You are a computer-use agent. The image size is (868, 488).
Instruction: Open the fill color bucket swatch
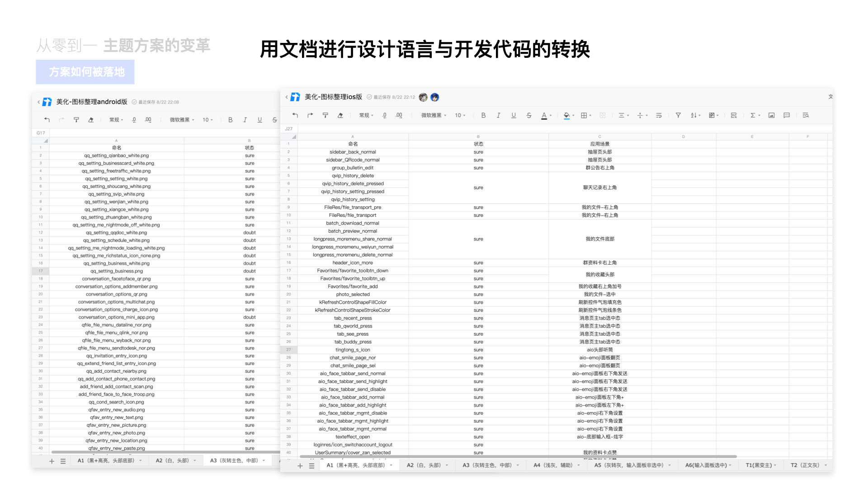[x=566, y=115]
